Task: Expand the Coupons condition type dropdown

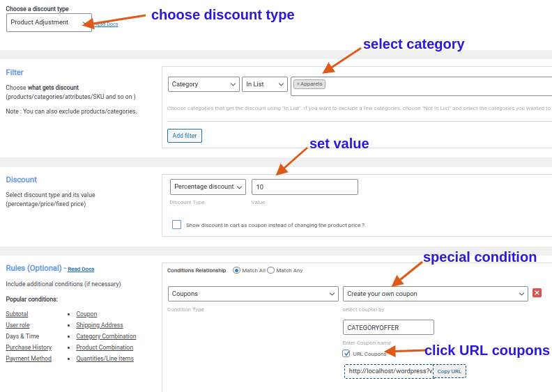Action: pos(253,294)
